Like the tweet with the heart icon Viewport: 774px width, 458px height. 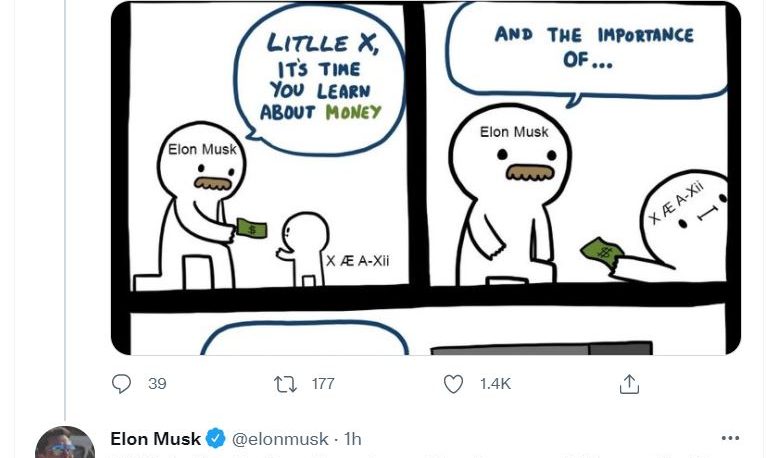tap(453, 384)
